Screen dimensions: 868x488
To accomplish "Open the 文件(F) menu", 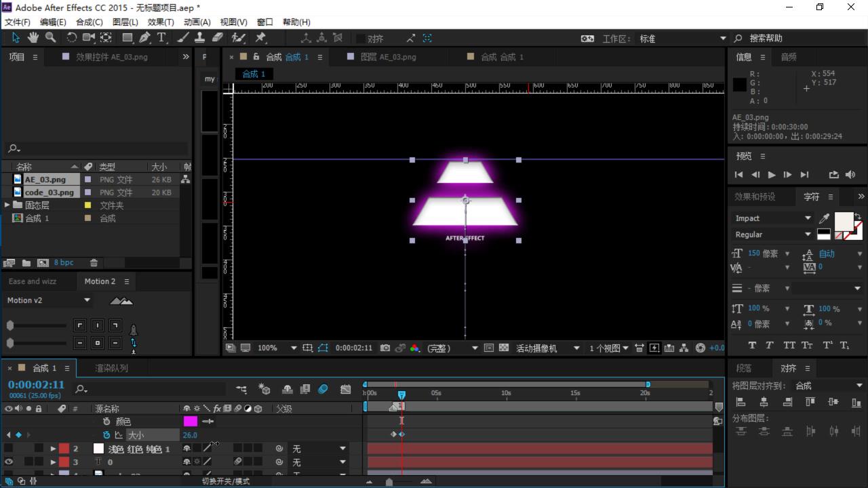I will (18, 22).
